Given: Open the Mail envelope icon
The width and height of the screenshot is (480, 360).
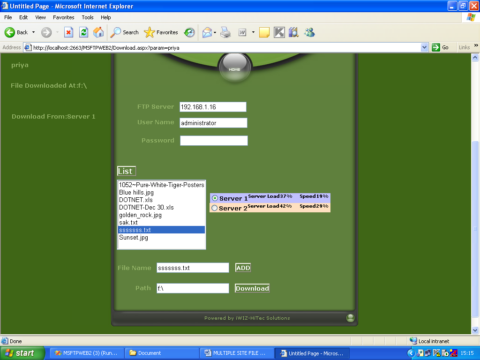Looking at the screenshot, I should point(207,32).
